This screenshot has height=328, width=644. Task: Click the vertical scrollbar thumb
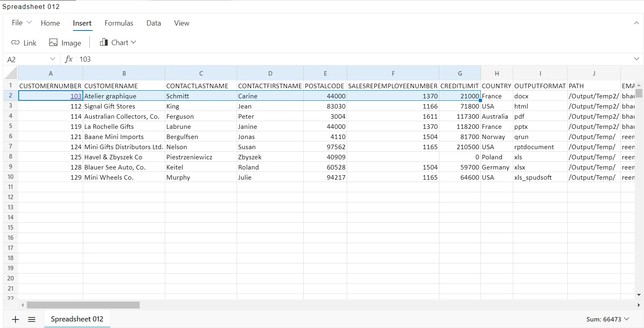pos(639,93)
